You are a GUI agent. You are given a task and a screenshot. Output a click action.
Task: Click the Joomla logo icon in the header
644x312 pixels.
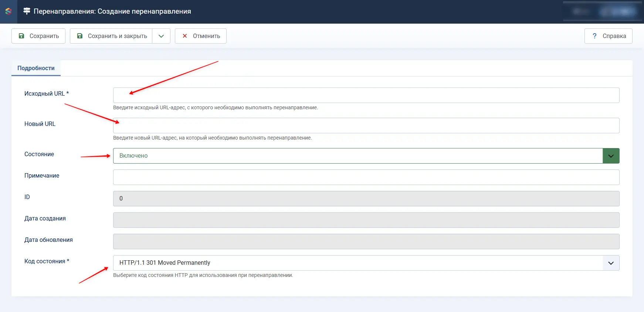[9, 11]
